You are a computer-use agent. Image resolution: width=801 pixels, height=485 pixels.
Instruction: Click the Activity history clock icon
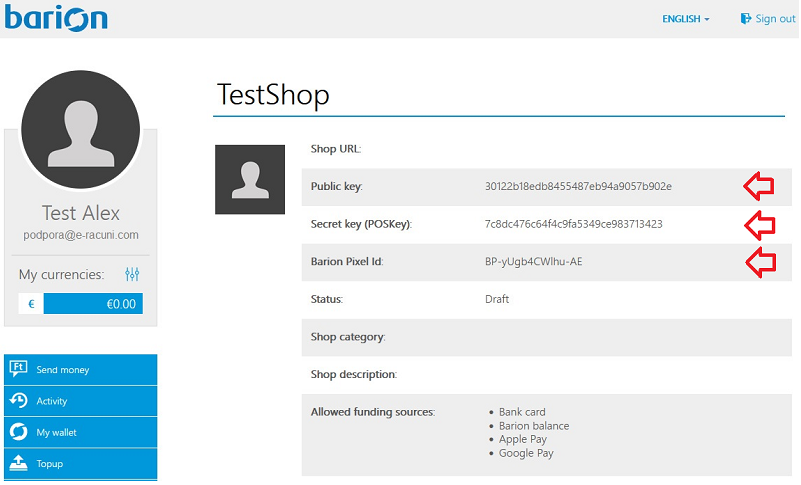click(18, 401)
